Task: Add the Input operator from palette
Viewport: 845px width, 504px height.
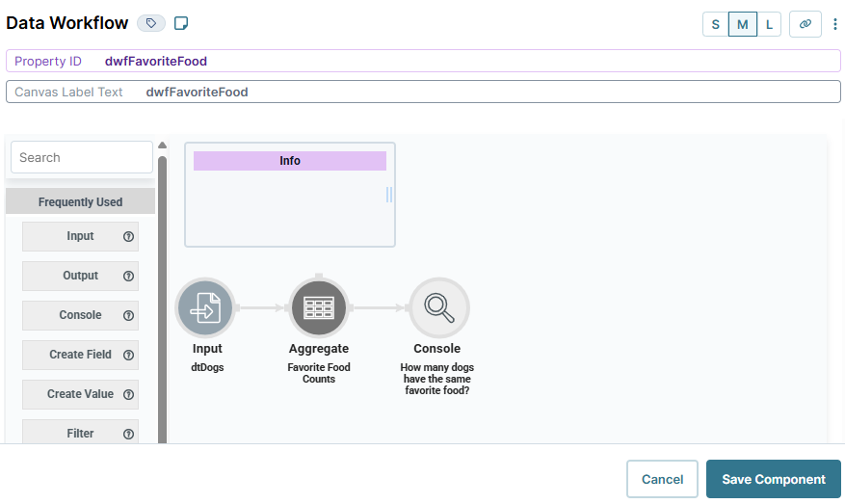Action: click(x=80, y=236)
